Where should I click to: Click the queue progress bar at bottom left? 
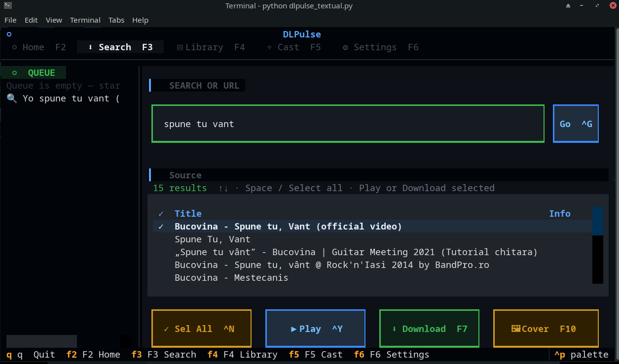pyautogui.click(x=41, y=341)
